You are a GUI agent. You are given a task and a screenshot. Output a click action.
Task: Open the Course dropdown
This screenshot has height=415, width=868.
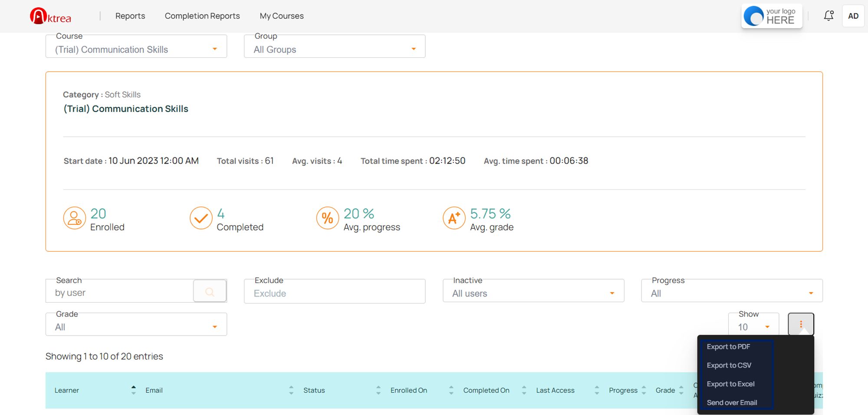point(136,46)
